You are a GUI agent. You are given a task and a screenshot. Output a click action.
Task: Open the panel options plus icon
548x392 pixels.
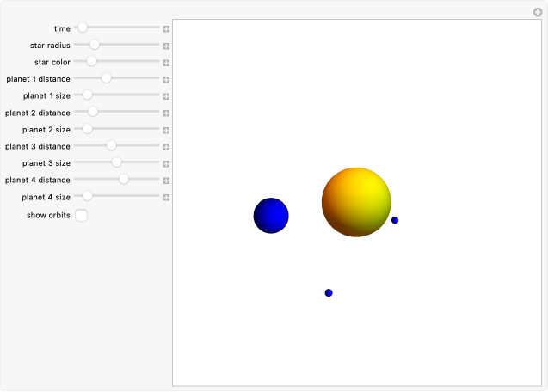pyautogui.click(x=538, y=13)
